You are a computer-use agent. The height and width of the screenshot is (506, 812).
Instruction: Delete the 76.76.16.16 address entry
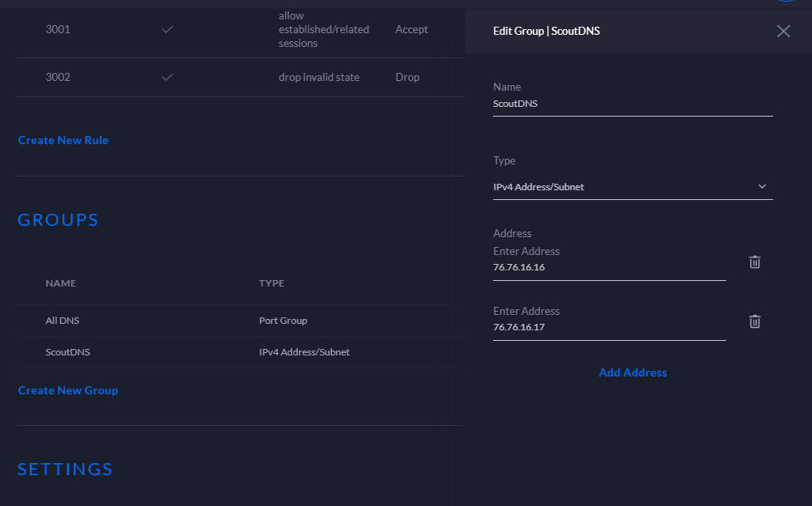[x=755, y=262]
